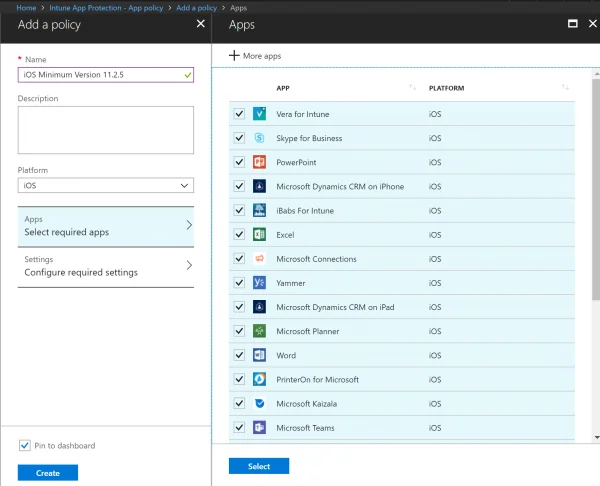Click the APP column header
The height and width of the screenshot is (486, 600).
(283, 88)
